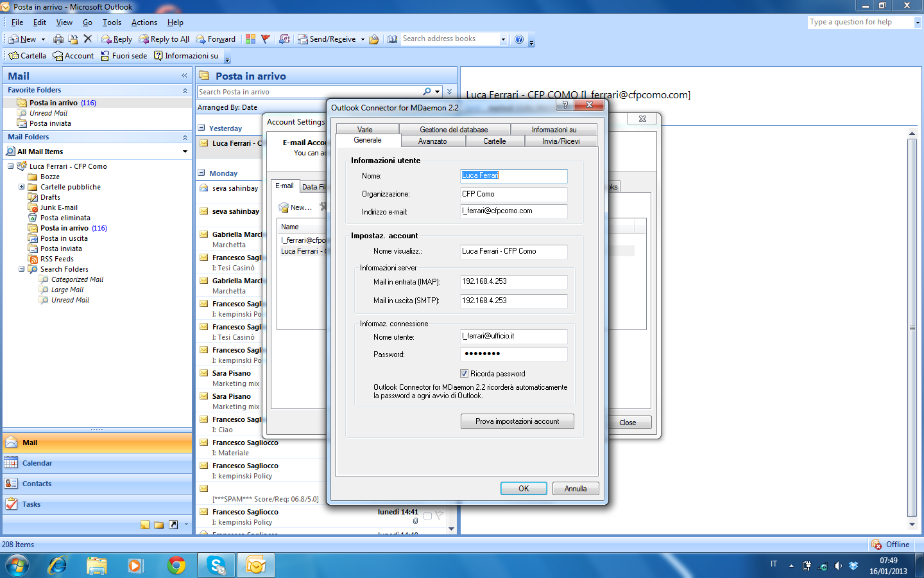This screenshot has height=578, width=924.
Task: Open the Calendar navigation button
Action: [98, 463]
